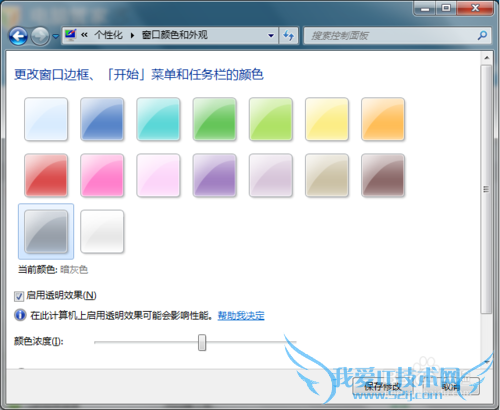The image size is (500, 410).
Task: Pick the teal color swatch
Action: [158, 119]
